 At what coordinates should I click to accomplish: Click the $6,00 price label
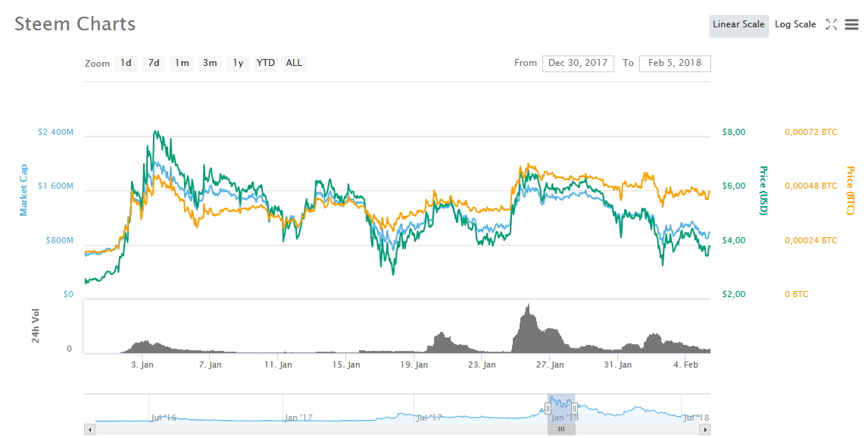734,186
